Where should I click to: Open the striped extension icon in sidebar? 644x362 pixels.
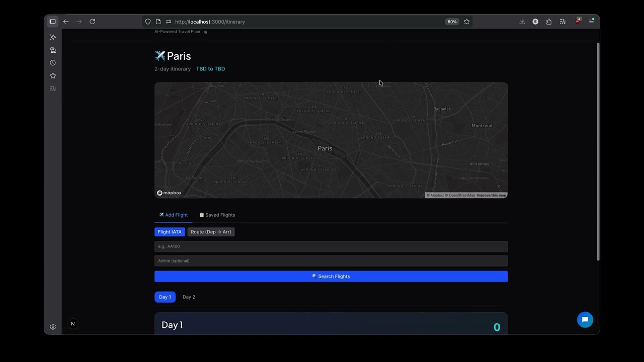pos(53,88)
